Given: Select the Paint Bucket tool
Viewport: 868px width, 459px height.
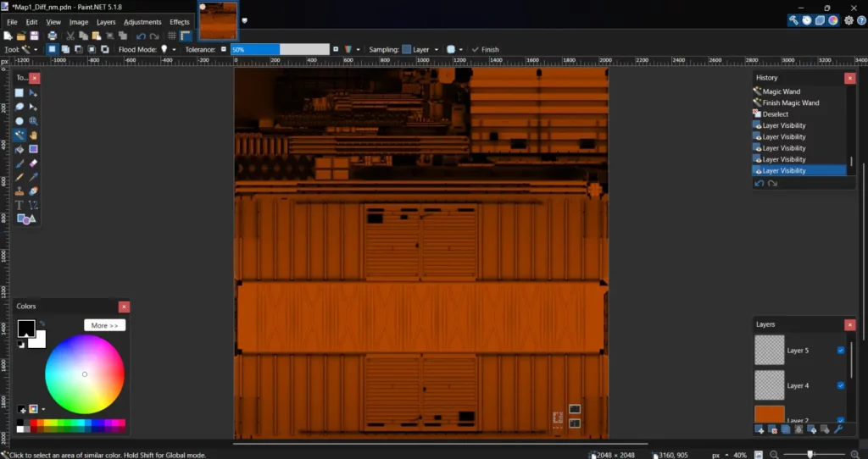Looking at the screenshot, I should click(x=19, y=149).
